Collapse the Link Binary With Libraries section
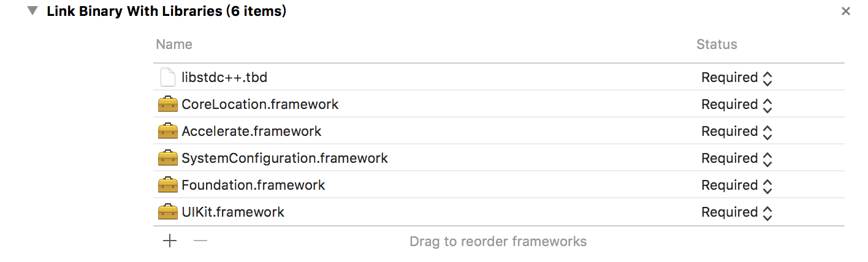This screenshot has height=262, width=868. tap(32, 11)
